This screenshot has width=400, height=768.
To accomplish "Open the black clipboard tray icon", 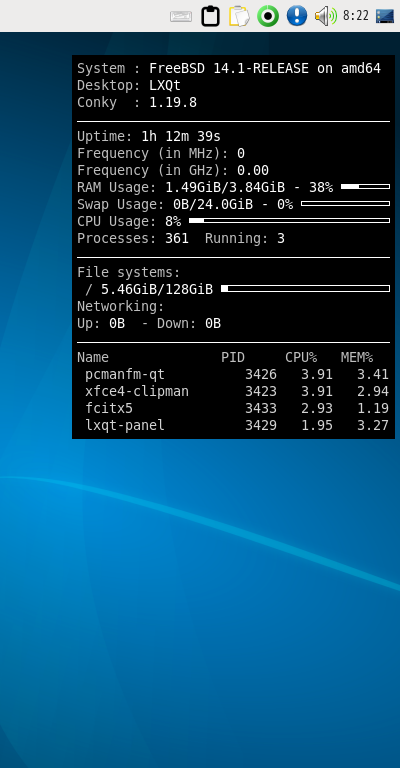I will [211, 16].
